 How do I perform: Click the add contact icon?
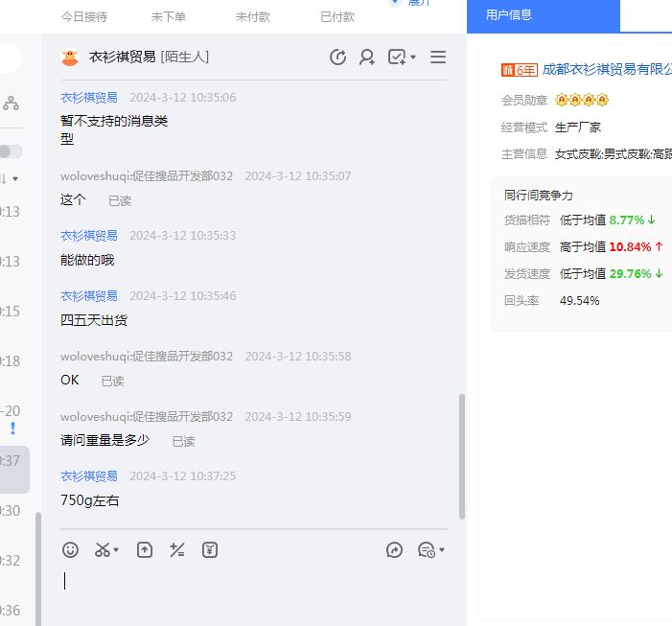point(366,58)
